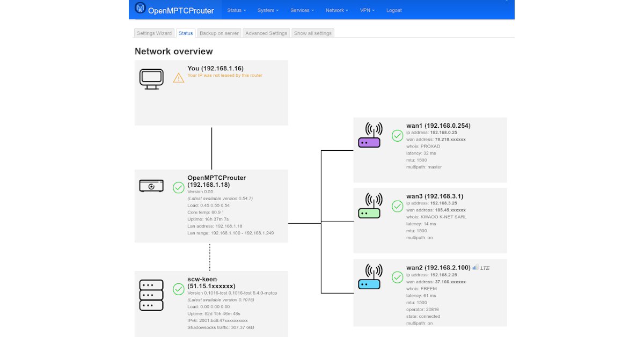
Task: Select the Backup on server tab
Action: (219, 33)
